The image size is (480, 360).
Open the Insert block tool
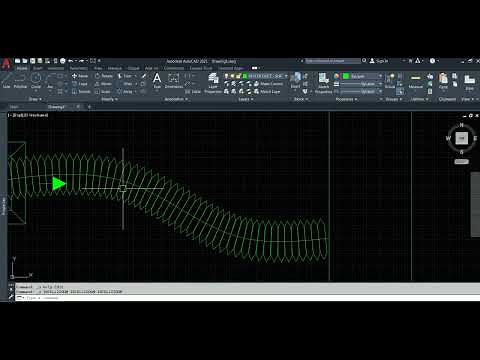coord(295,81)
